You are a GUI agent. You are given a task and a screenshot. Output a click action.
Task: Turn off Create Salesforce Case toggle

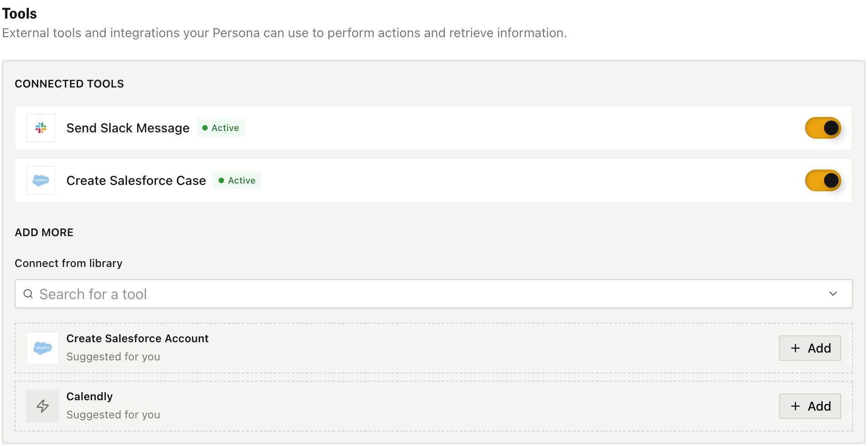coord(823,180)
